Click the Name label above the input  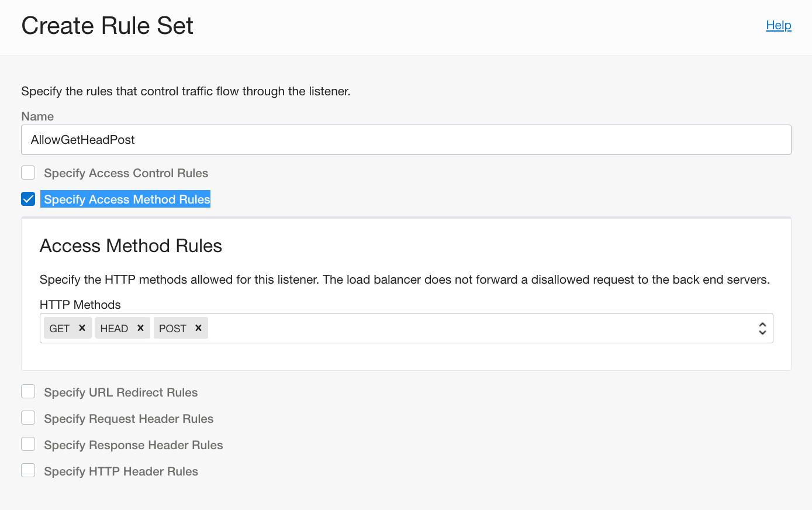37,116
